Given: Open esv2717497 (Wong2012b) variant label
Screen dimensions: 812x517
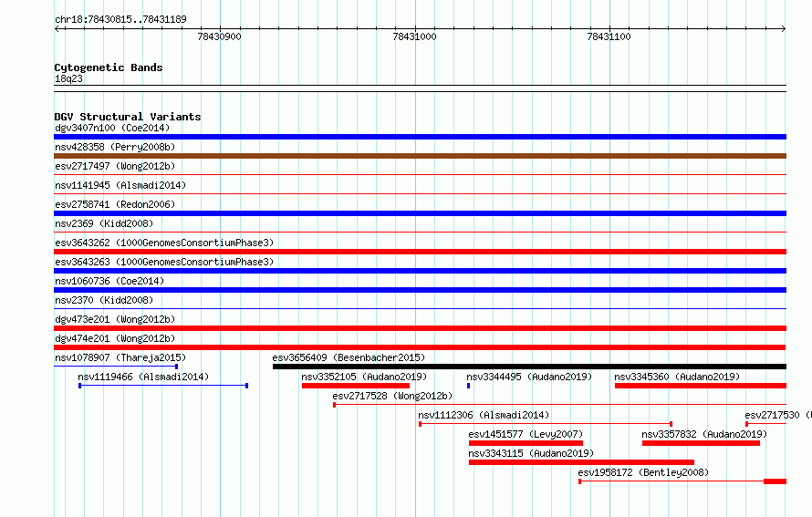Looking at the screenshot, I should point(115,166).
